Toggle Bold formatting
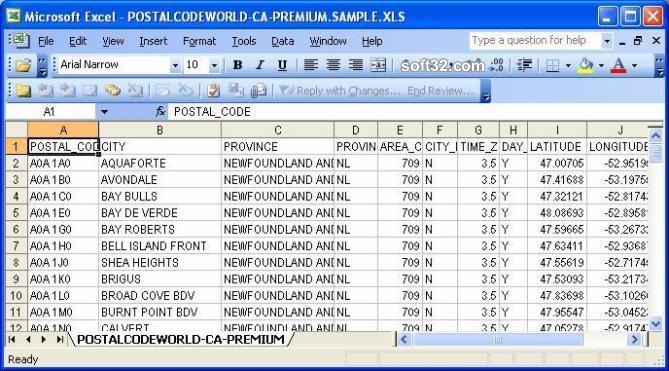669x371 pixels. [x=238, y=65]
